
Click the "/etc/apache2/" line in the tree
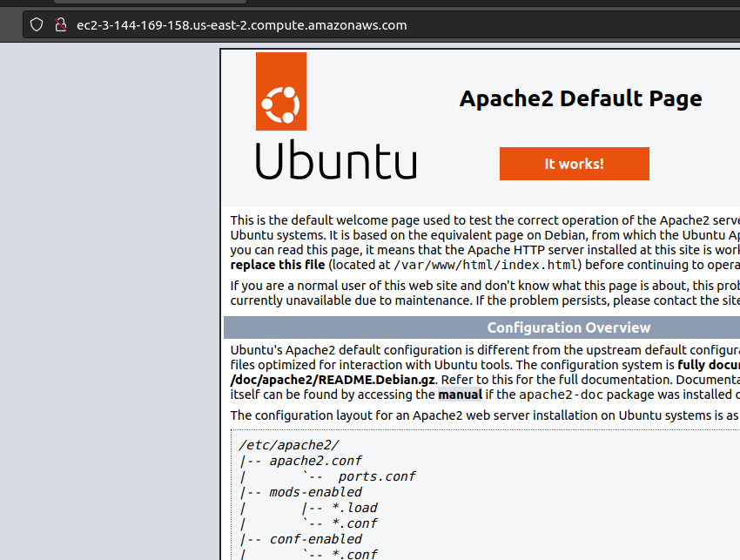[x=289, y=445]
